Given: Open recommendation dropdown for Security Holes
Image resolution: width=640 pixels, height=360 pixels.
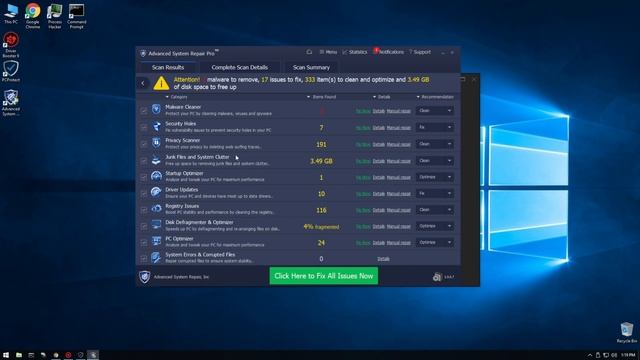Looking at the screenshot, I should (435, 127).
